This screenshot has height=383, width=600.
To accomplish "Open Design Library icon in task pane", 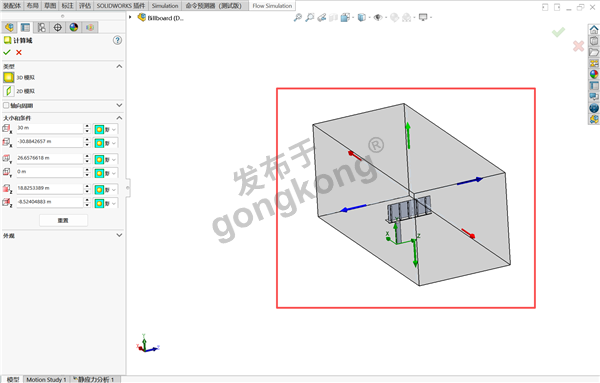I will tap(594, 41).
